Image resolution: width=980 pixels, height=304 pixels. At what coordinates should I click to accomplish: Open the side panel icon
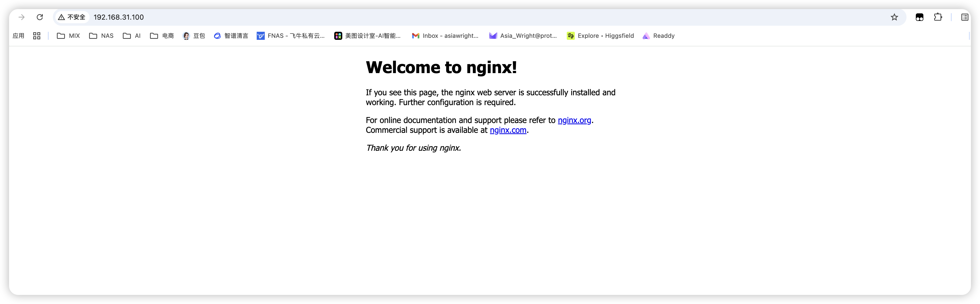(965, 17)
